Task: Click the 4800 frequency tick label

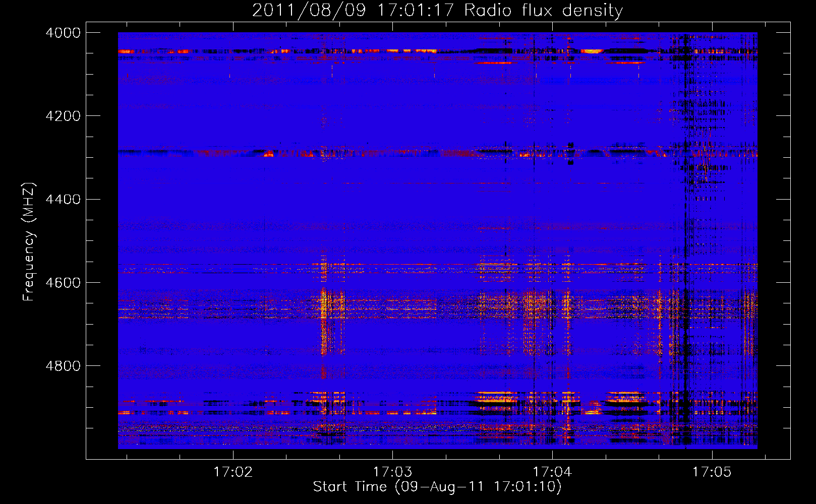Action: pos(63,366)
